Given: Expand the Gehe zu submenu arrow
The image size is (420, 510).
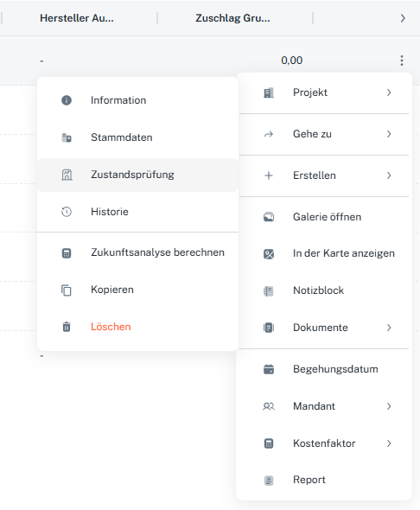Looking at the screenshot, I should (x=389, y=134).
